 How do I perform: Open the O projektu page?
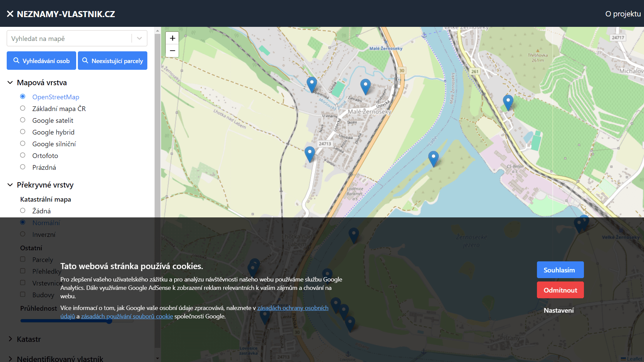623,14
